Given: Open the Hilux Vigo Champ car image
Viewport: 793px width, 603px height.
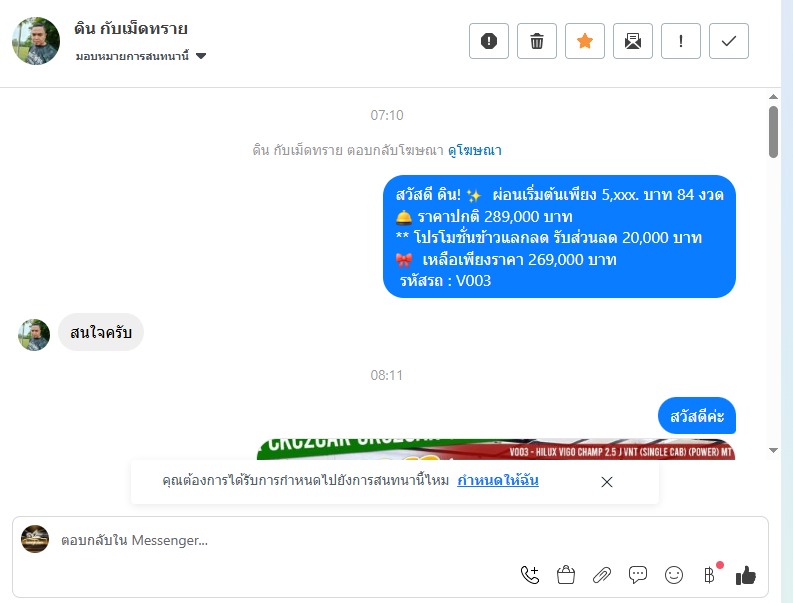Looking at the screenshot, I should (x=496, y=450).
